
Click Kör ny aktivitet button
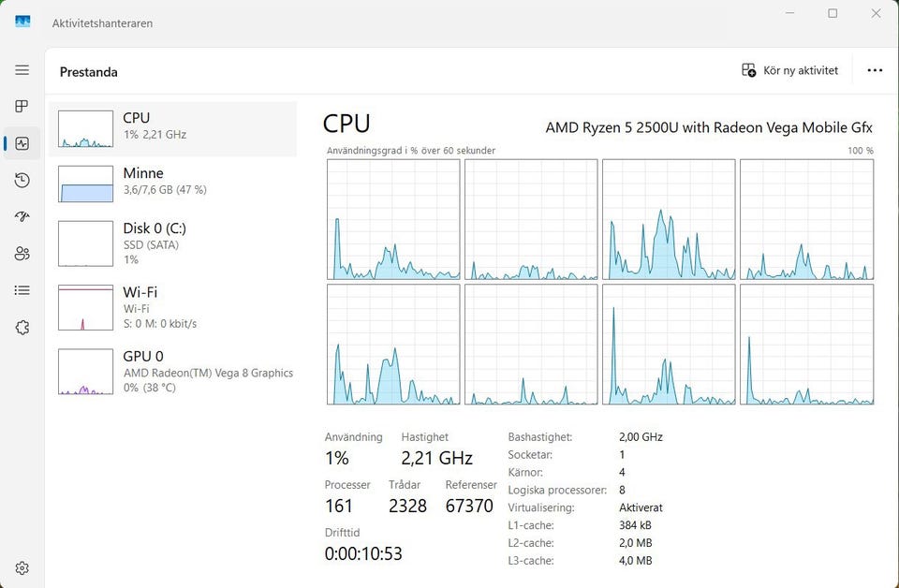(x=789, y=70)
